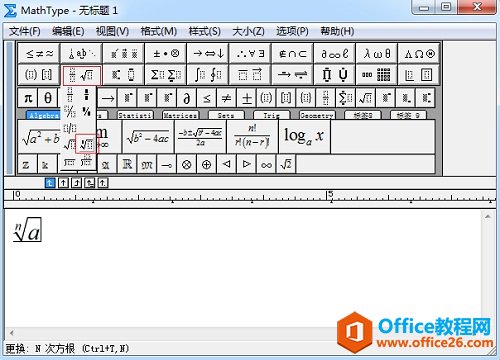Viewport: 500px width, 360px height.
Task: Expand the logical symbols palette (∴∀∃)
Action: [250, 53]
